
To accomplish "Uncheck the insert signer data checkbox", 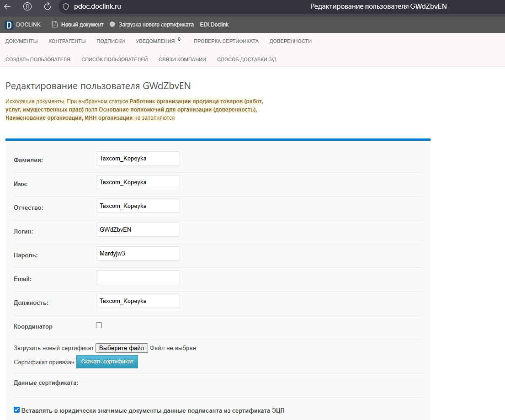I will pyautogui.click(x=17, y=409).
